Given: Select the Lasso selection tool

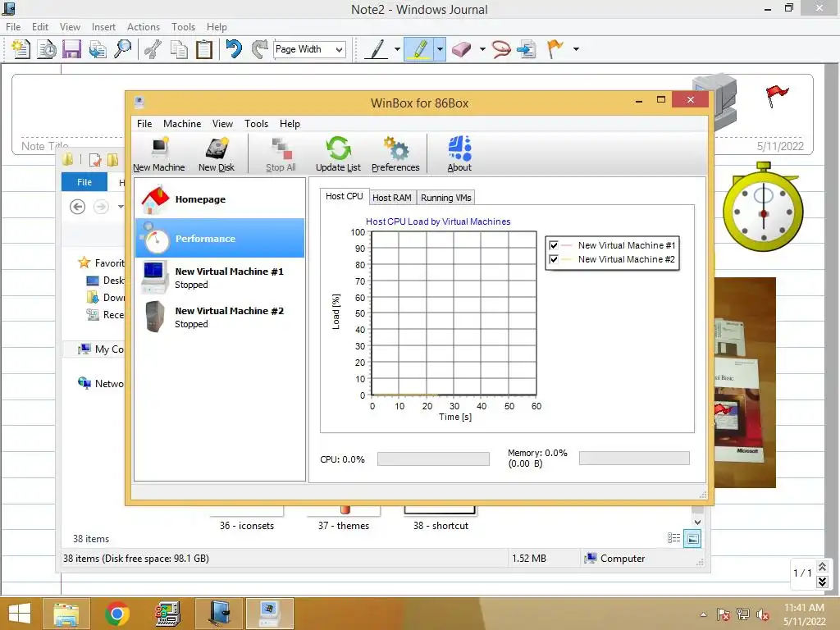Looking at the screenshot, I should pyautogui.click(x=500, y=49).
